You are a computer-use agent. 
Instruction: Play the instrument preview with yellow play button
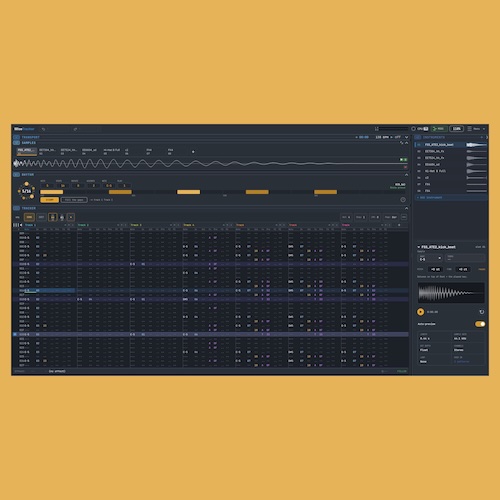(421, 312)
